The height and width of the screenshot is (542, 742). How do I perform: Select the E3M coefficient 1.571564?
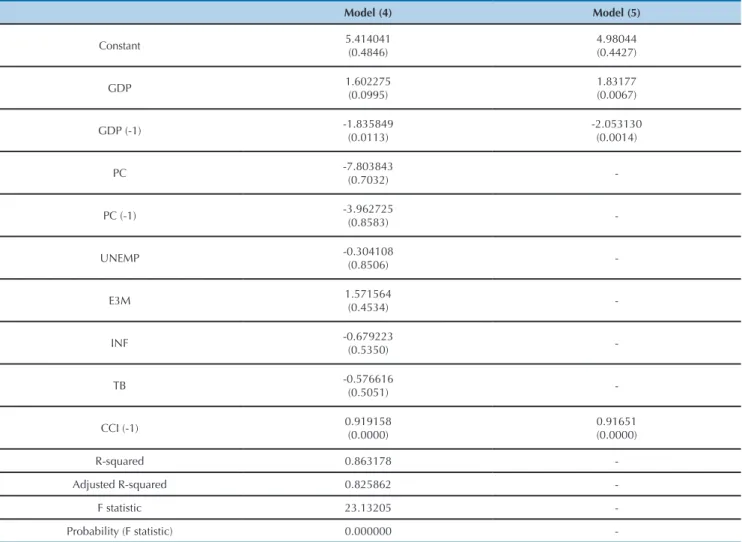coord(368,294)
